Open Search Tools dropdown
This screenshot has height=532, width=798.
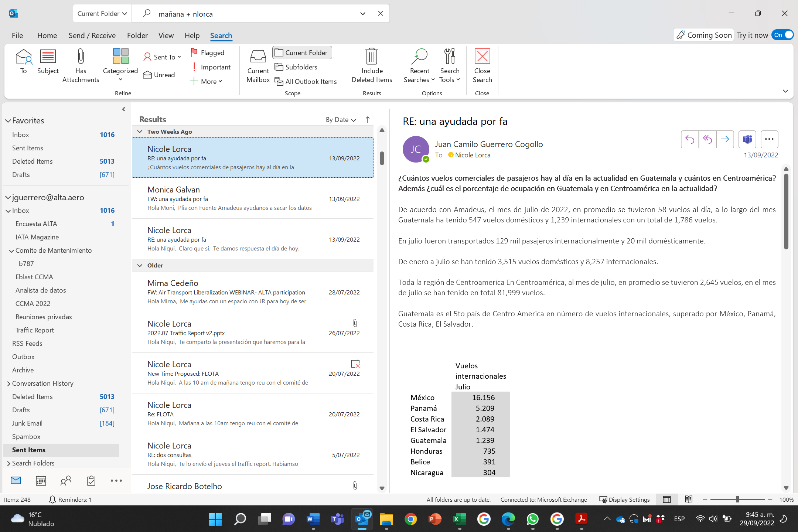click(x=449, y=66)
